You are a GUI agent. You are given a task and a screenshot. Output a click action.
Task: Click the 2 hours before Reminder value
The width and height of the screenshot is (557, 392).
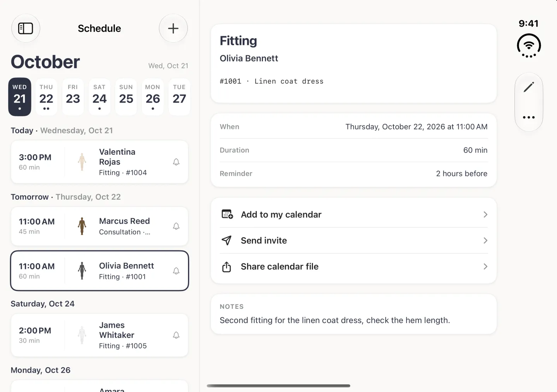(x=461, y=174)
